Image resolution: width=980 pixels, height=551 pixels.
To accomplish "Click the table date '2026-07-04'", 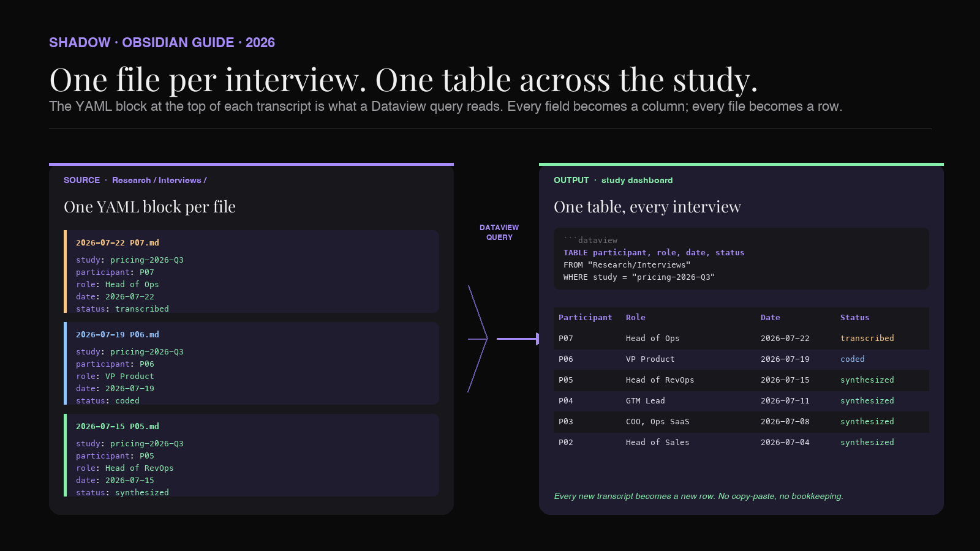I will pos(785,443).
